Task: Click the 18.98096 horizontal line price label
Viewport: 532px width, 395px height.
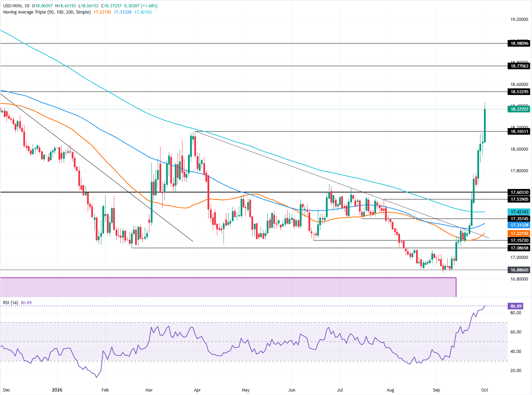Action: [x=519, y=44]
